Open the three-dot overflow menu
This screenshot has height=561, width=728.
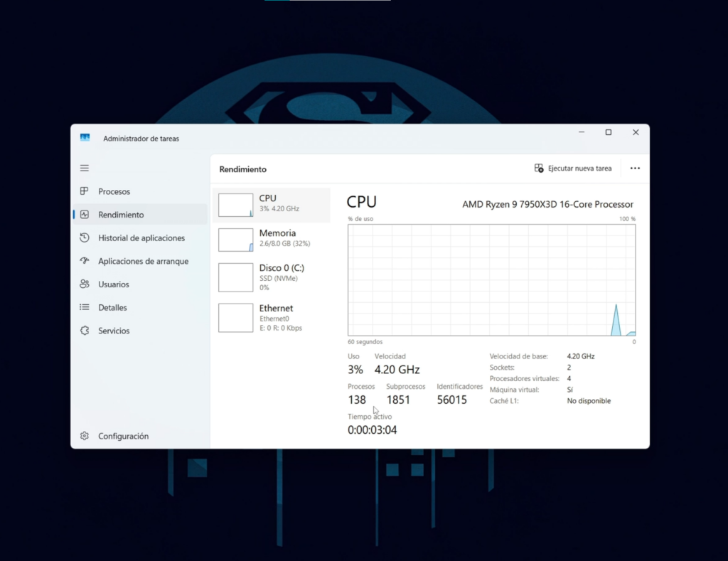point(635,168)
